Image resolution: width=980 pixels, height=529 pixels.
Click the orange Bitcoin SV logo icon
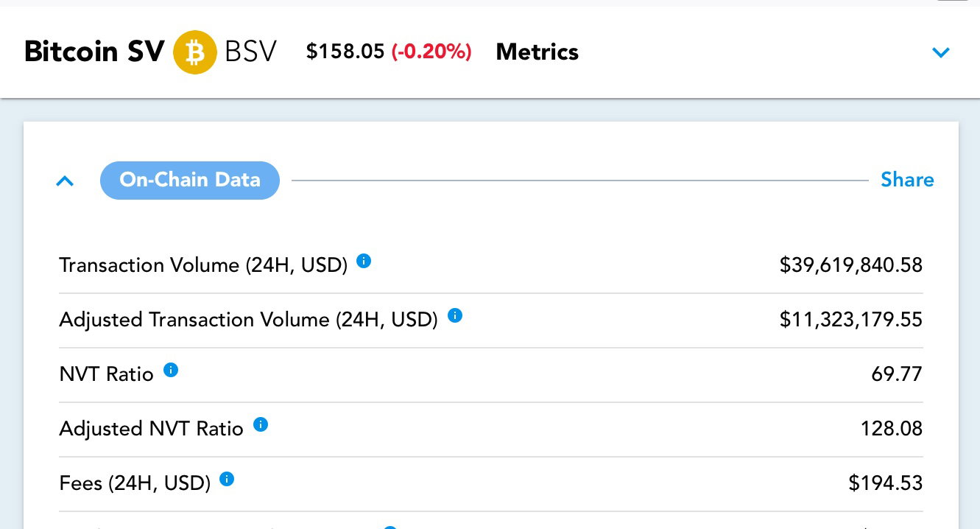(195, 52)
